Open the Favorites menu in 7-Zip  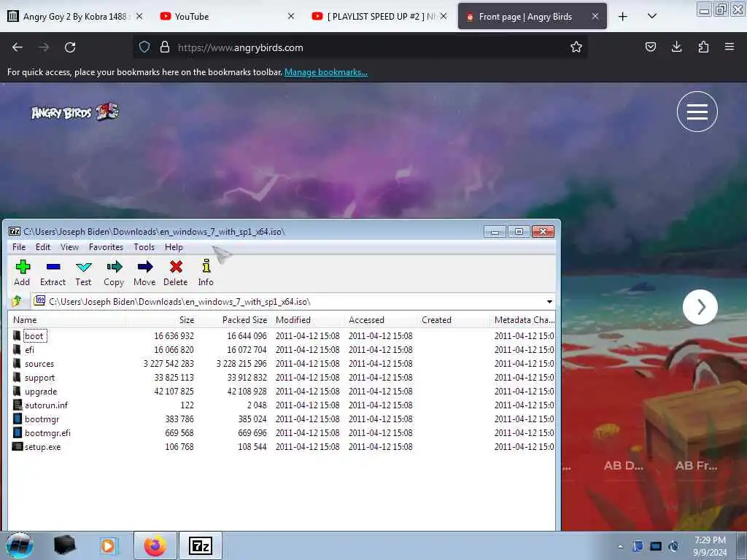point(106,246)
